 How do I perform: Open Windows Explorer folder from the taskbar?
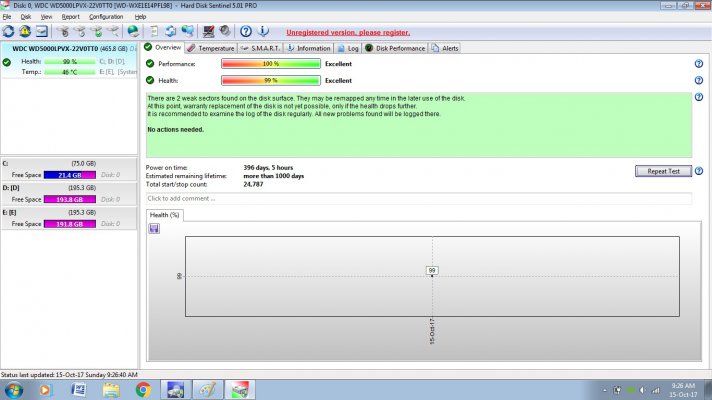click(x=111, y=390)
